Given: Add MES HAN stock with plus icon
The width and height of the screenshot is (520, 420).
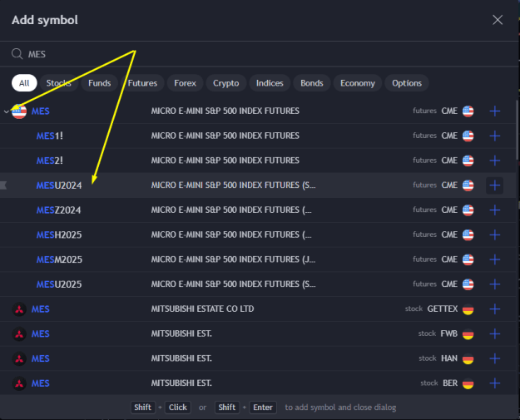Looking at the screenshot, I should 495,358.
